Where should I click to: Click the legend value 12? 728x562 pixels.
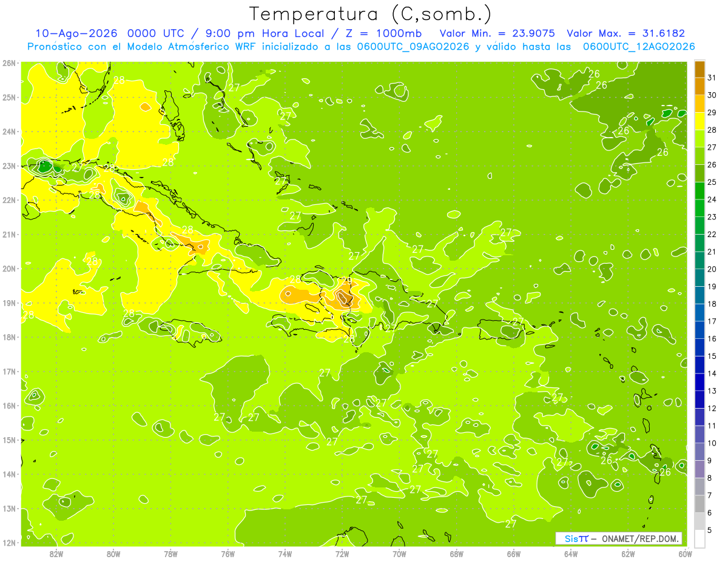[x=712, y=408]
